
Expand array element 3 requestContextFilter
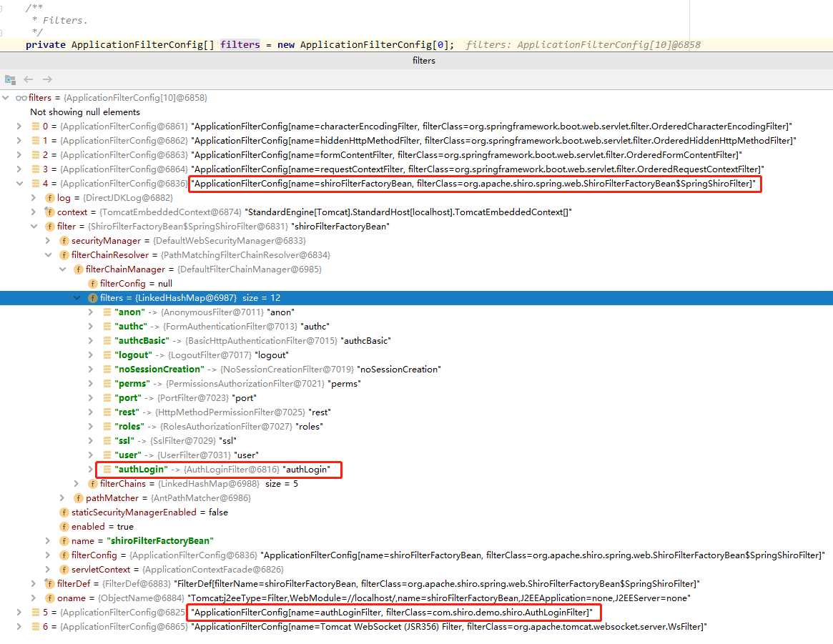tap(19, 169)
